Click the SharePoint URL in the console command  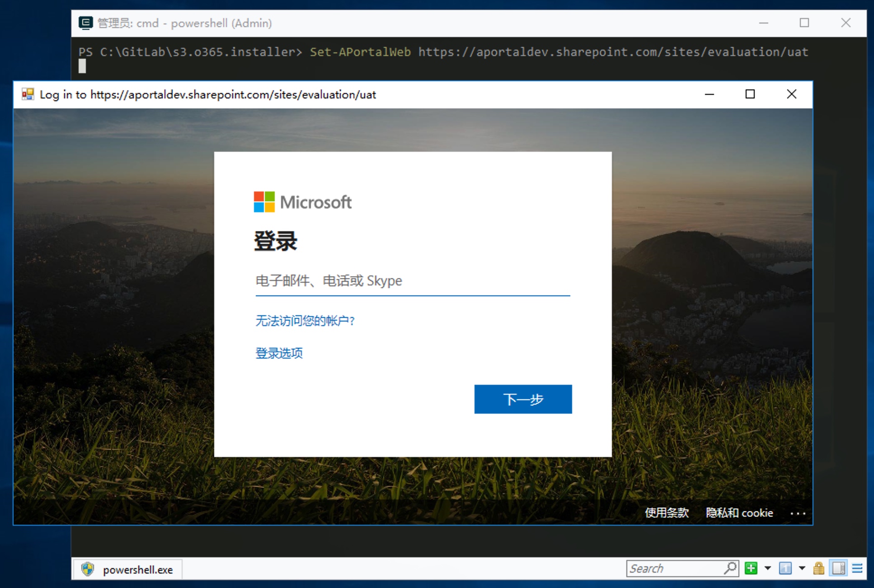coord(613,52)
